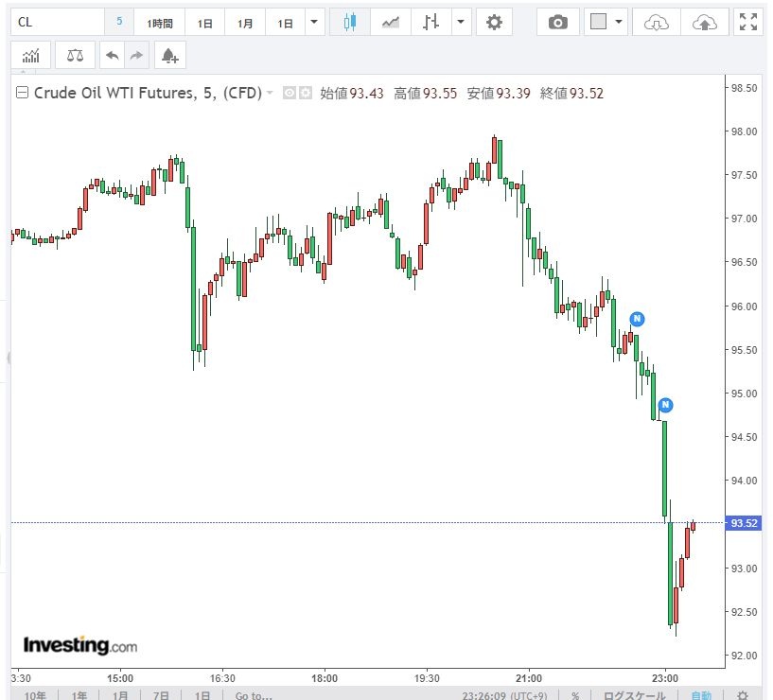
Task: Collapse the Crude Oil WTI Futures legend
Action: point(22,93)
